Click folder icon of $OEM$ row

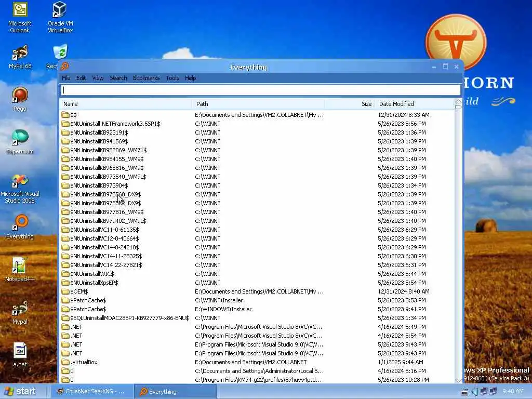(65, 291)
